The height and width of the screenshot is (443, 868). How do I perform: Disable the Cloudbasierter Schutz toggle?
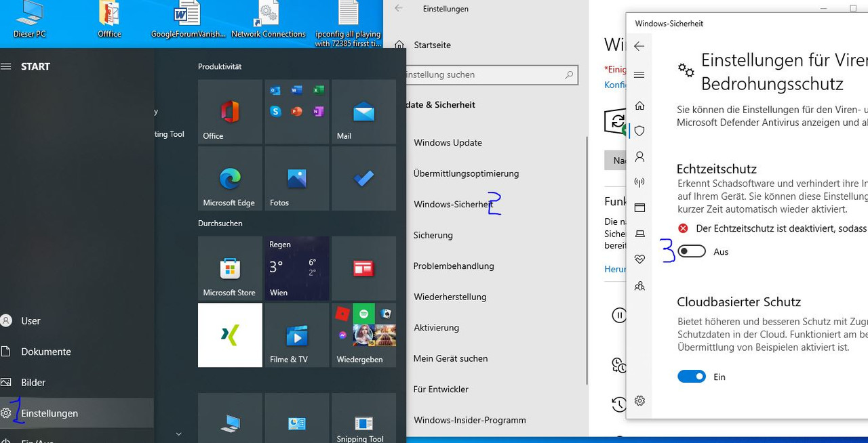coord(692,377)
